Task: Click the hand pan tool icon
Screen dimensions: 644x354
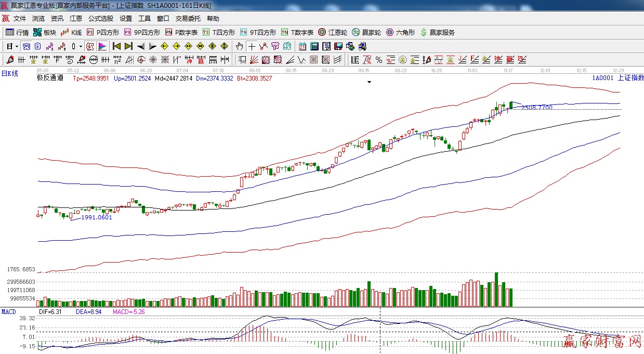Action: 239,46
